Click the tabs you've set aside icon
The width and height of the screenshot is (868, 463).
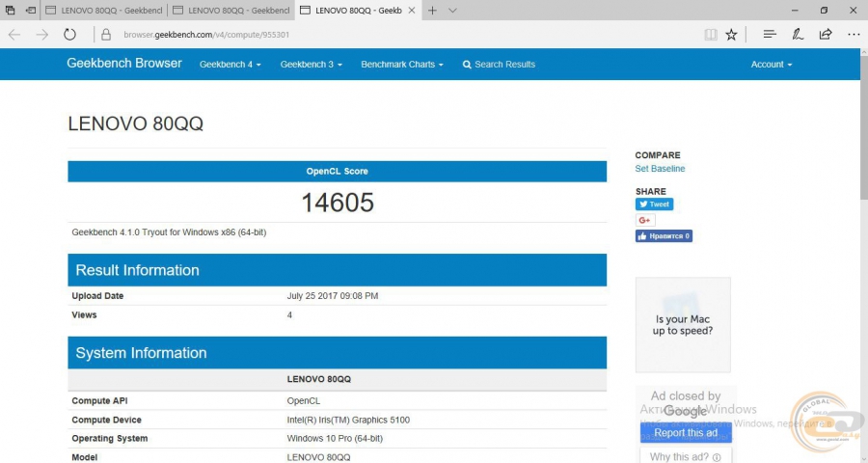(x=10, y=10)
